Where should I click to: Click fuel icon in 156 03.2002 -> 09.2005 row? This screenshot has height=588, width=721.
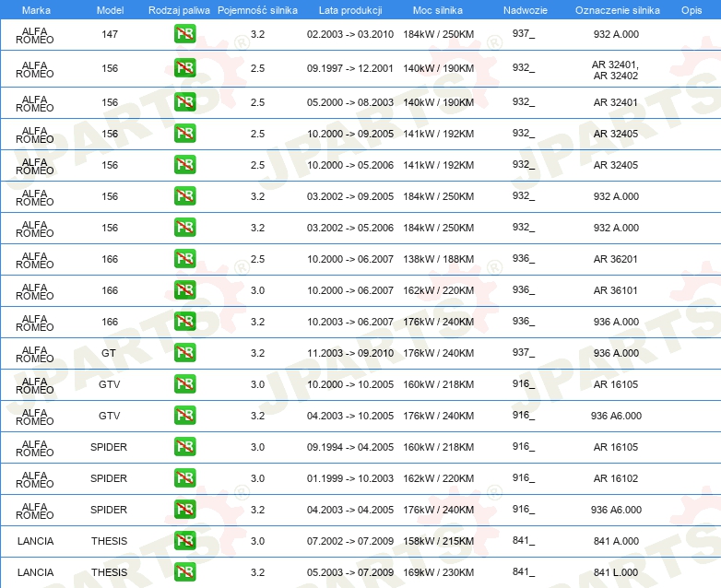pyautogui.click(x=184, y=196)
